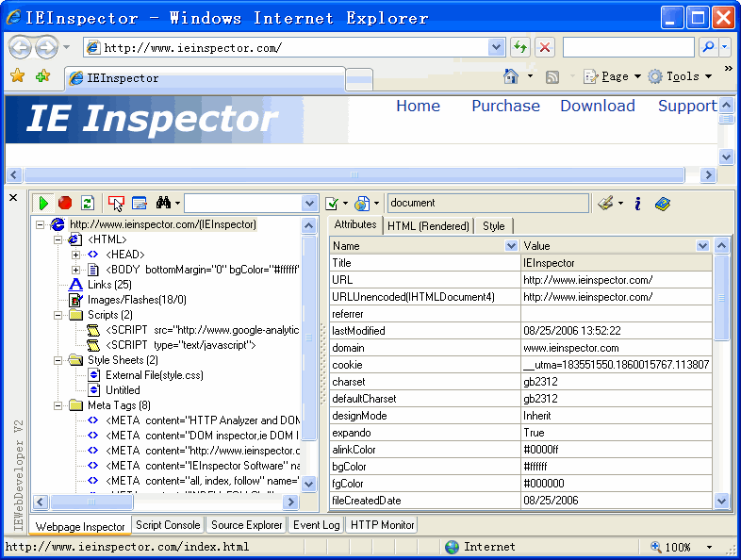Click the Download link on the webpage

(x=597, y=106)
